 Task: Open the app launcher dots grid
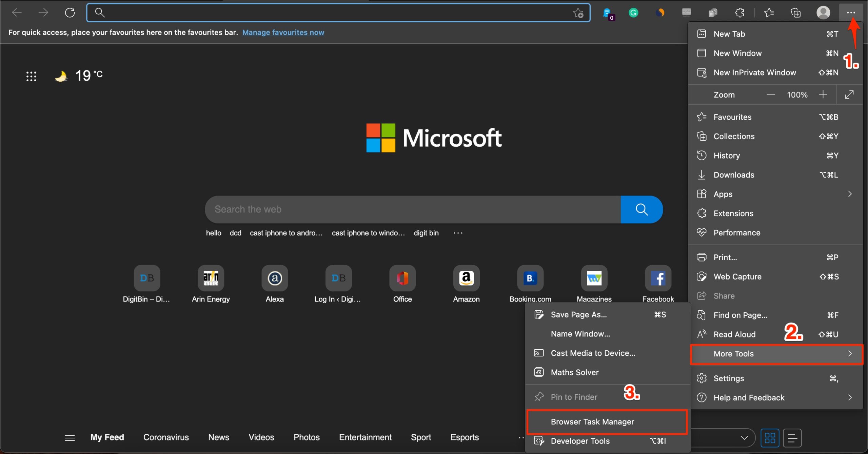coord(31,76)
